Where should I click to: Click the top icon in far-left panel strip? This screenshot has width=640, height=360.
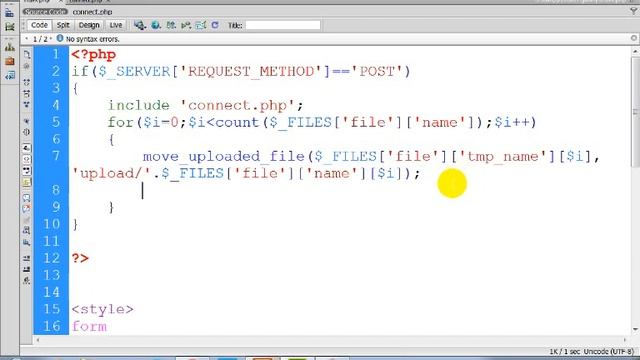9,13
